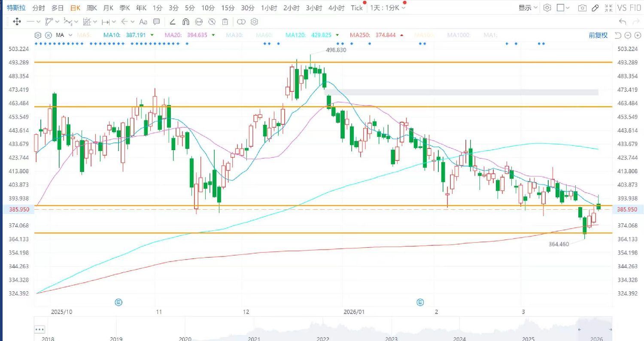The height and width of the screenshot is (341, 644).
Task: Click the camera screenshot icon
Action: pyautogui.click(x=582, y=8)
